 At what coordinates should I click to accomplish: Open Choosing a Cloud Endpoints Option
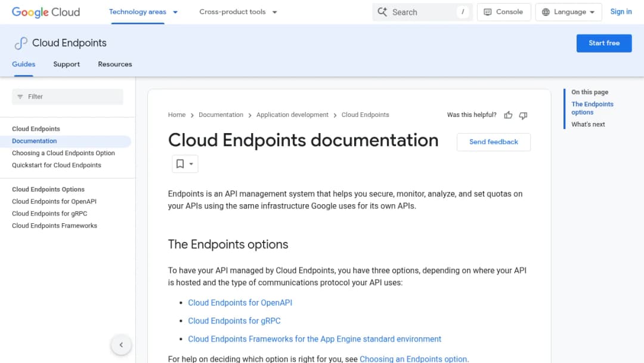point(63,153)
